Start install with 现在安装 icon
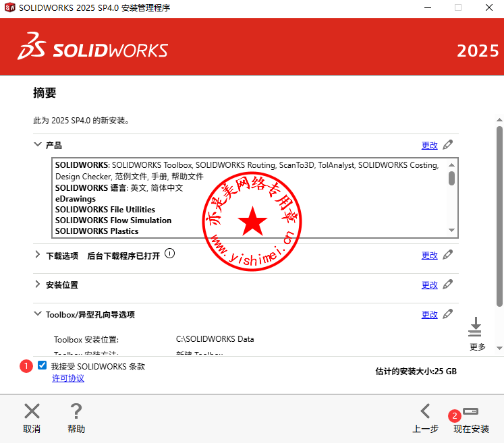The image size is (504, 443). 470,411
